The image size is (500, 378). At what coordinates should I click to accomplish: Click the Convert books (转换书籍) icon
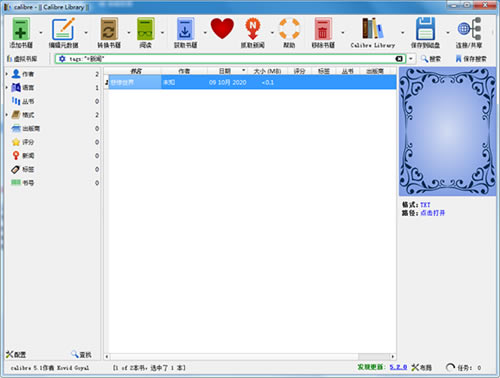pos(109,33)
